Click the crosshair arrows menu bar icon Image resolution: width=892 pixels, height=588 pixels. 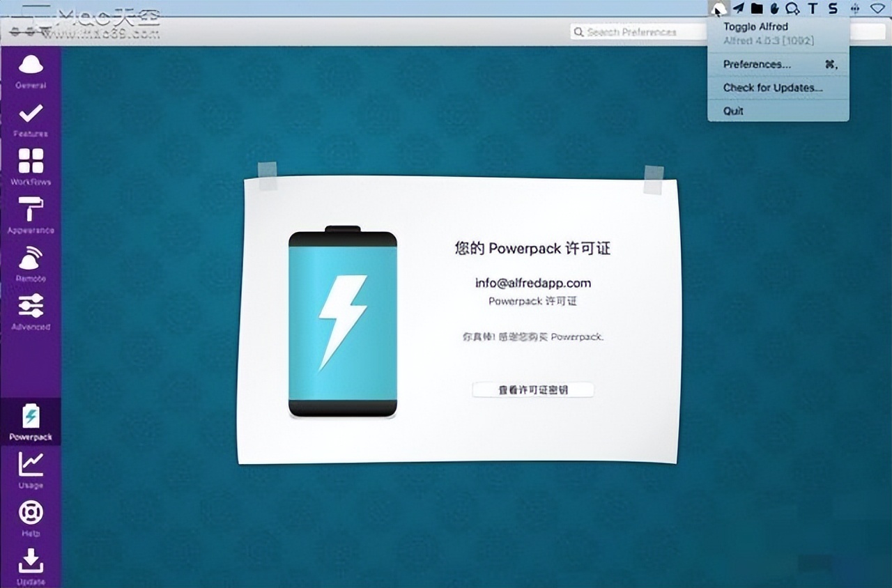pos(856,8)
